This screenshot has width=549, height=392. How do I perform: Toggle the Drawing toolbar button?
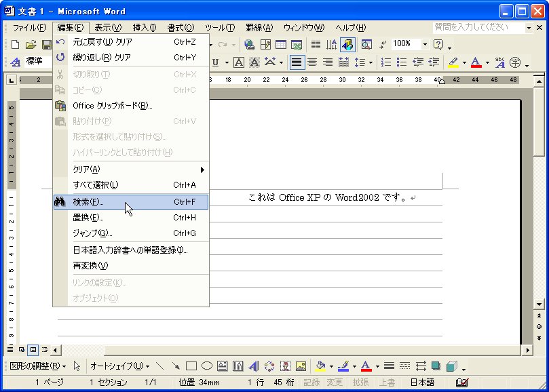[347, 45]
